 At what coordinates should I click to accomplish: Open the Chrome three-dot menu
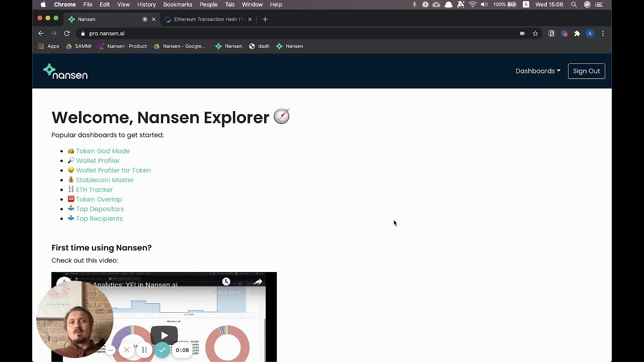pyautogui.click(x=603, y=34)
